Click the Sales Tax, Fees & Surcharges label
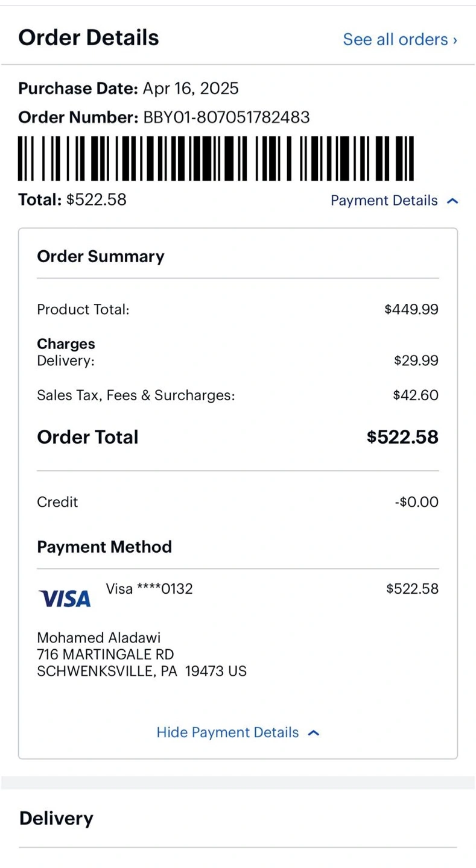 [x=136, y=395]
